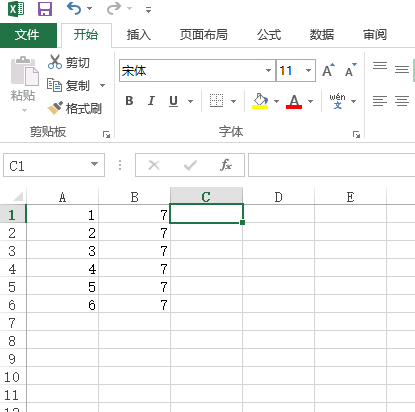Select row 7 header
This screenshot has width=415, height=412.
[13, 323]
